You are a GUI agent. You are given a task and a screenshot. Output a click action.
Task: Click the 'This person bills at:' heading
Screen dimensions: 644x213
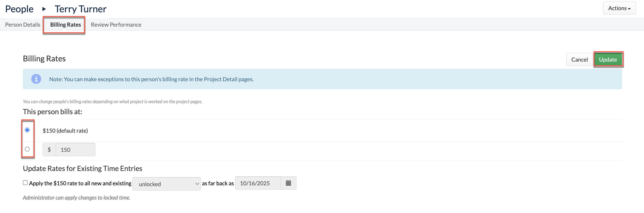pyautogui.click(x=53, y=112)
